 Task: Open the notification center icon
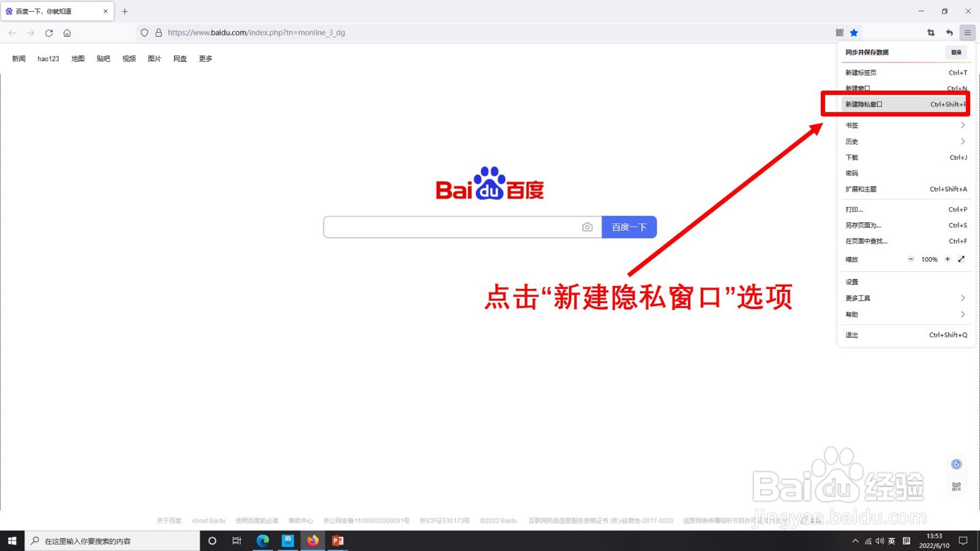(x=963, y=541)
